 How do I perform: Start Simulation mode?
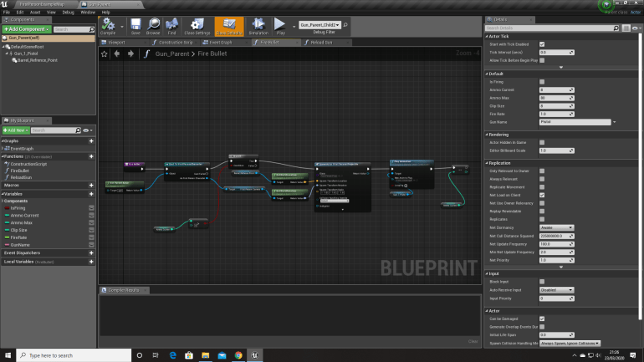(x=258, y=27)
